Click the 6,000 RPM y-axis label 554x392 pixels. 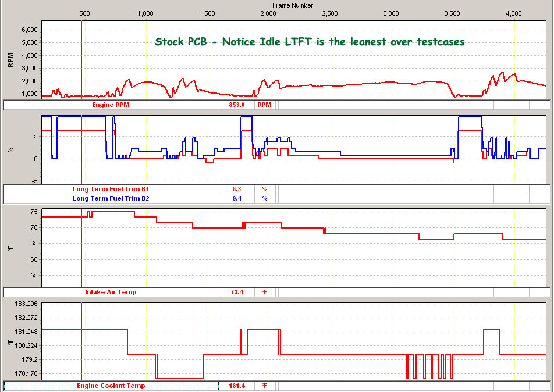[30, 30]
